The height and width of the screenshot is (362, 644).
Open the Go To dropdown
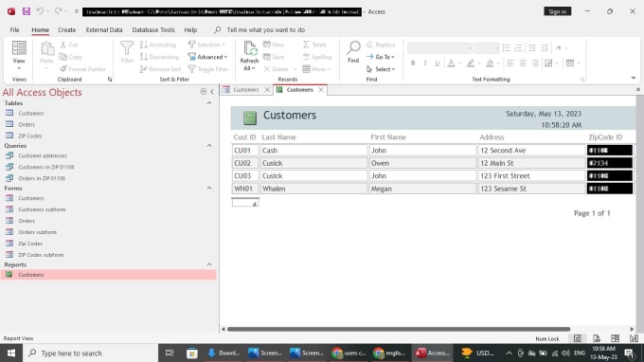(x=381, y=57)
